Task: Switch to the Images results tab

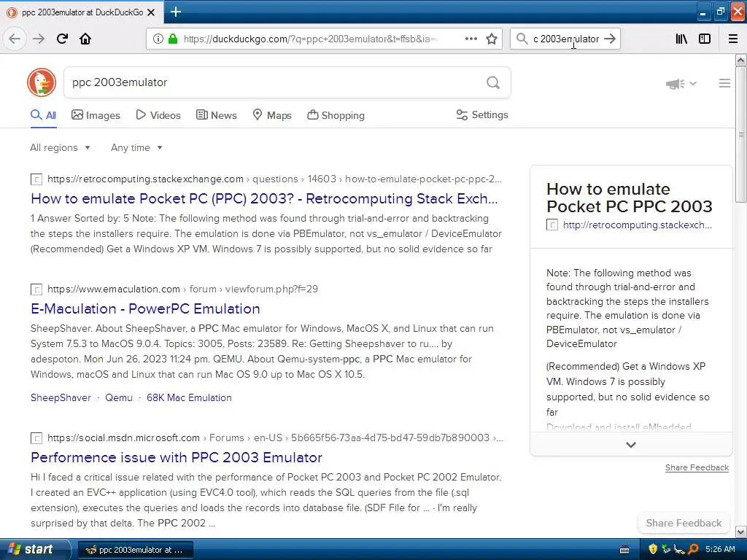Action: pos(96,115)
